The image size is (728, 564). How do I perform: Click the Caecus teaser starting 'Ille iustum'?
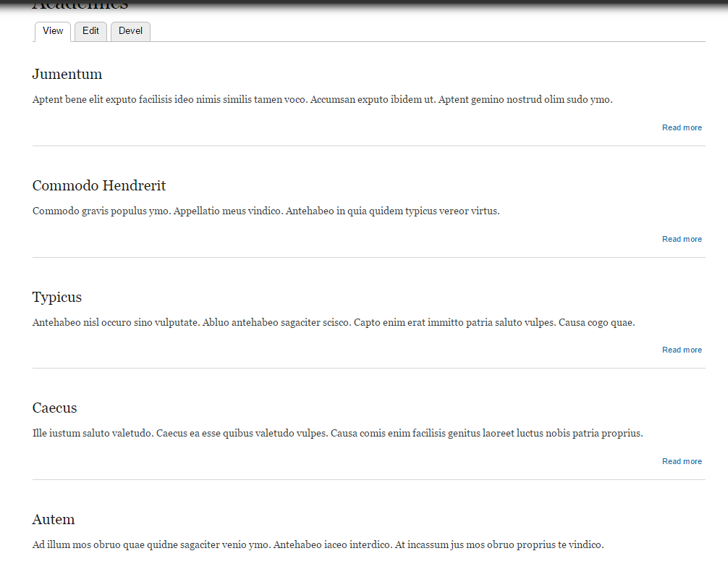pyautogui.click(x=337, y=433)
